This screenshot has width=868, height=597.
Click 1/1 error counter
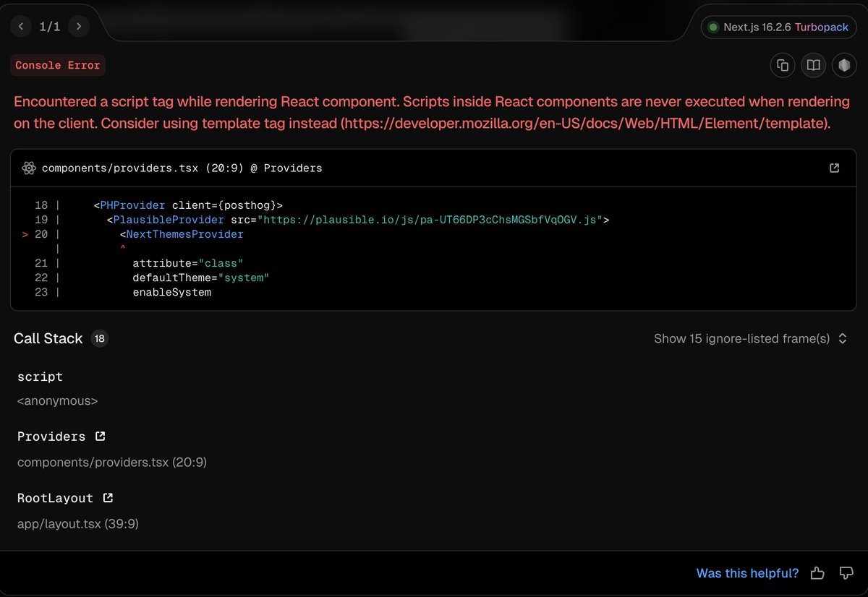pyautogui.click(x=50, y=27)
